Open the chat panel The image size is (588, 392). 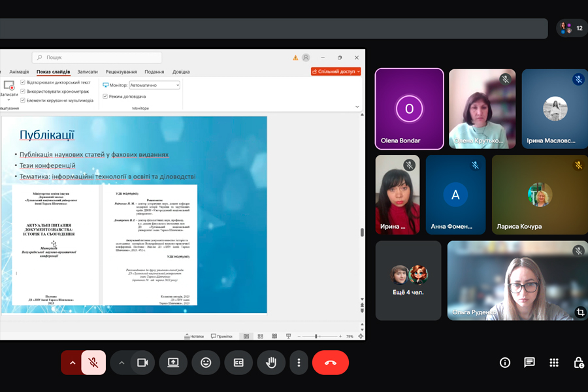pyautogui.click(x=529, y=363)
